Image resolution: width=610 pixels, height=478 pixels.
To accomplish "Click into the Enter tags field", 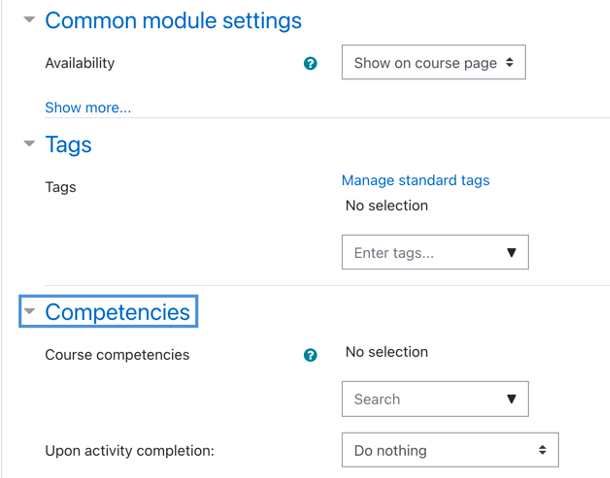I will pyautogui.click(x=422, y=252).
